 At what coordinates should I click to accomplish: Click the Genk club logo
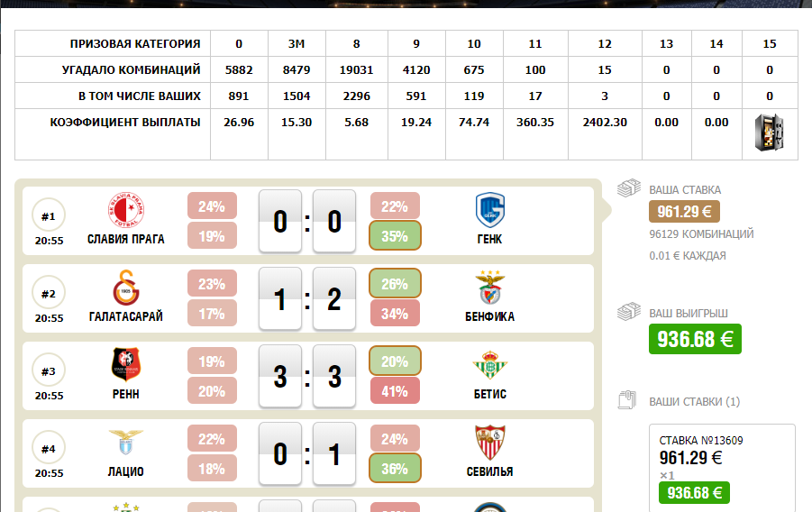click(x=490, y=211)
